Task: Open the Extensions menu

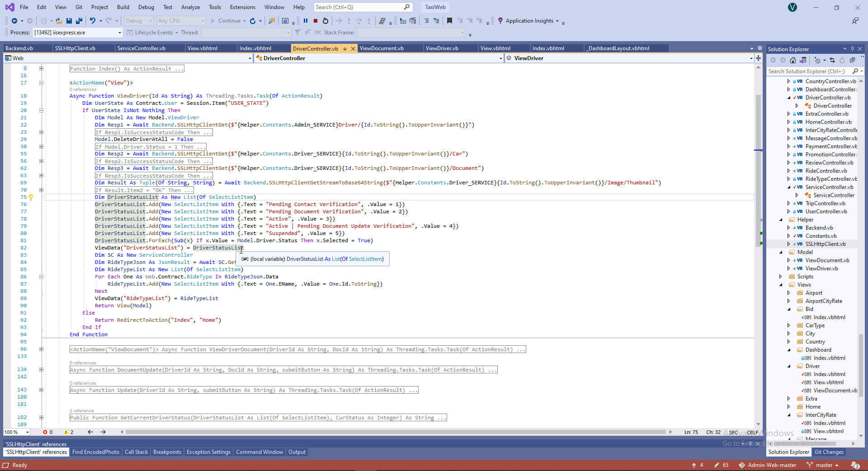Action: pos(243,7)
